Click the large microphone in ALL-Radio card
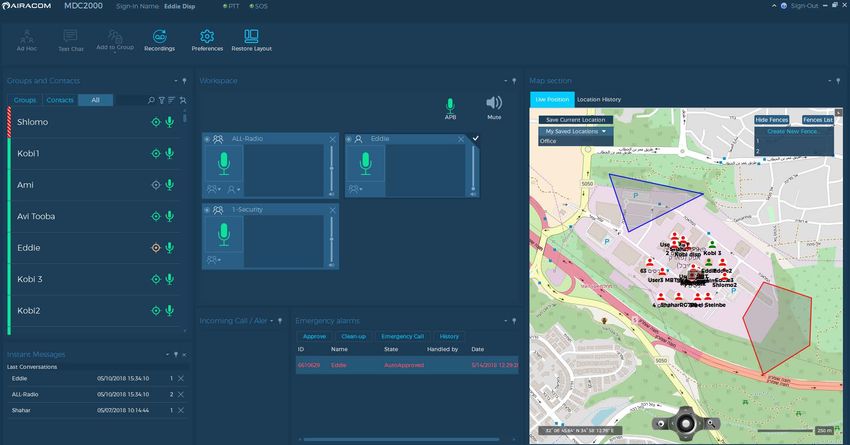 coord(224,163)
